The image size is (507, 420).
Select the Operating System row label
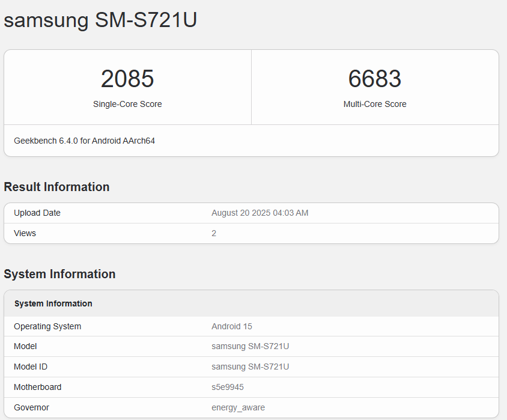(x=47, y=326)
